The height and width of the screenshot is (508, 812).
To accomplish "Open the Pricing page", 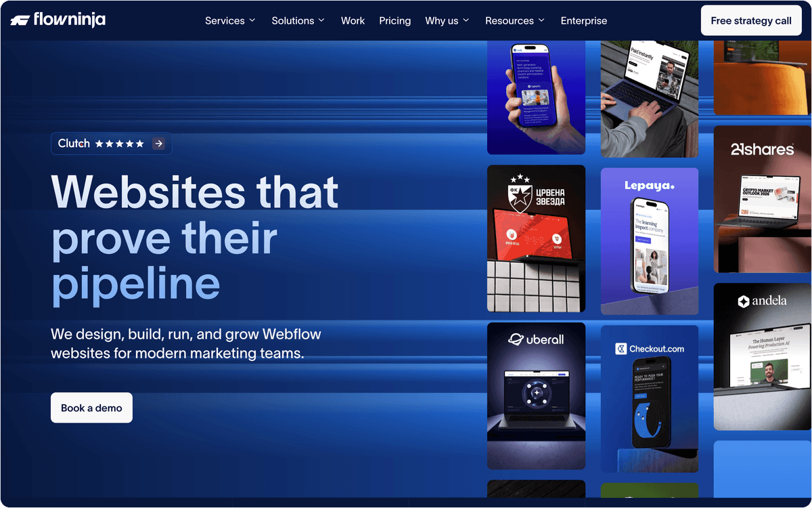I will (x=395, y=21).
